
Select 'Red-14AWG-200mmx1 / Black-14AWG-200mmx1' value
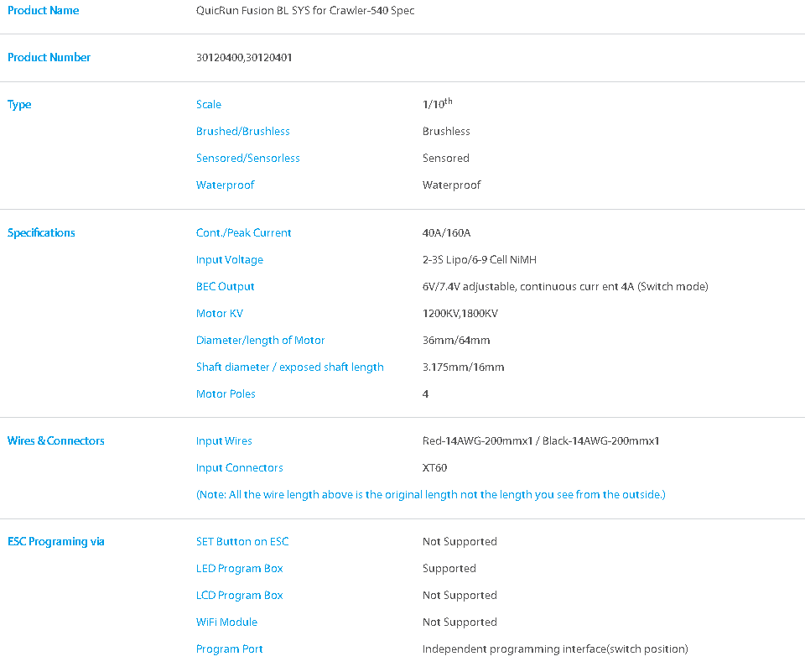point(541,441)
